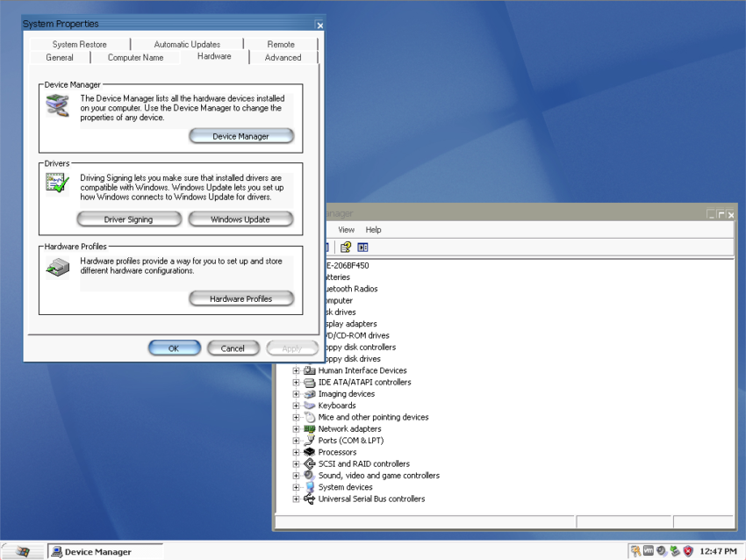Viewport: 746px width, 560px height.
Task: Expand Mice and other pointing devices
Action: tap(296, 417)
